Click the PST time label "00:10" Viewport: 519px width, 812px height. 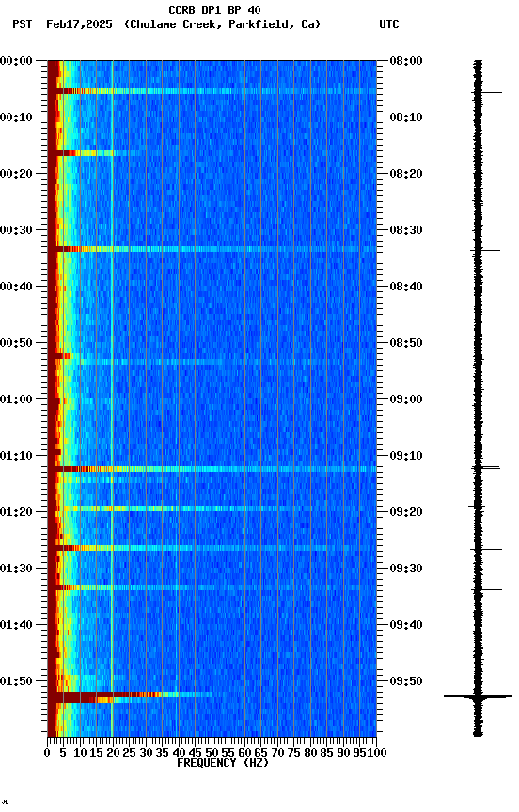16,117
